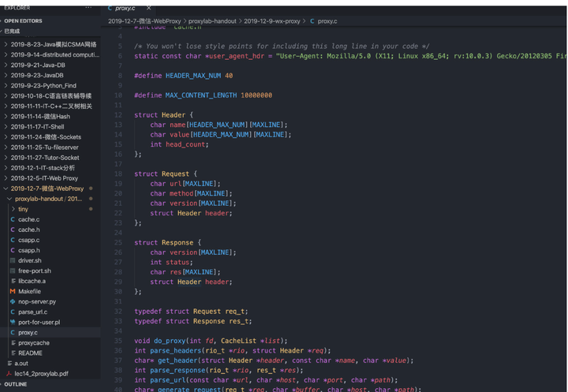
Task: Click breadcrumb proxylab-handout
Action: click(x=212, y=21)
